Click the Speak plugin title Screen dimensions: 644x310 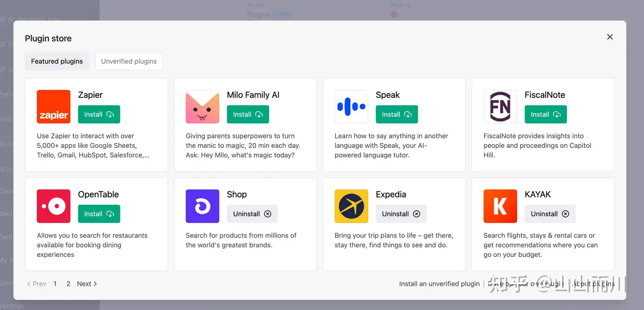coord(388,95)
